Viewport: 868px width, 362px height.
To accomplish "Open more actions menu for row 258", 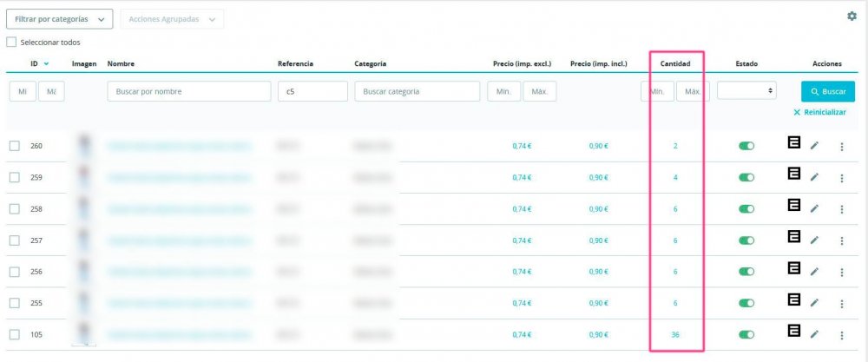I will (842, 209).
